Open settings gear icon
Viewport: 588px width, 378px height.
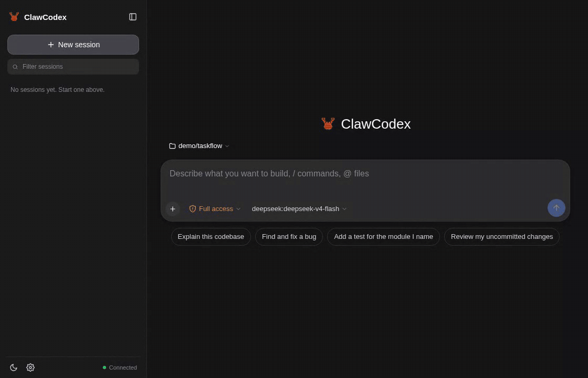30,367
